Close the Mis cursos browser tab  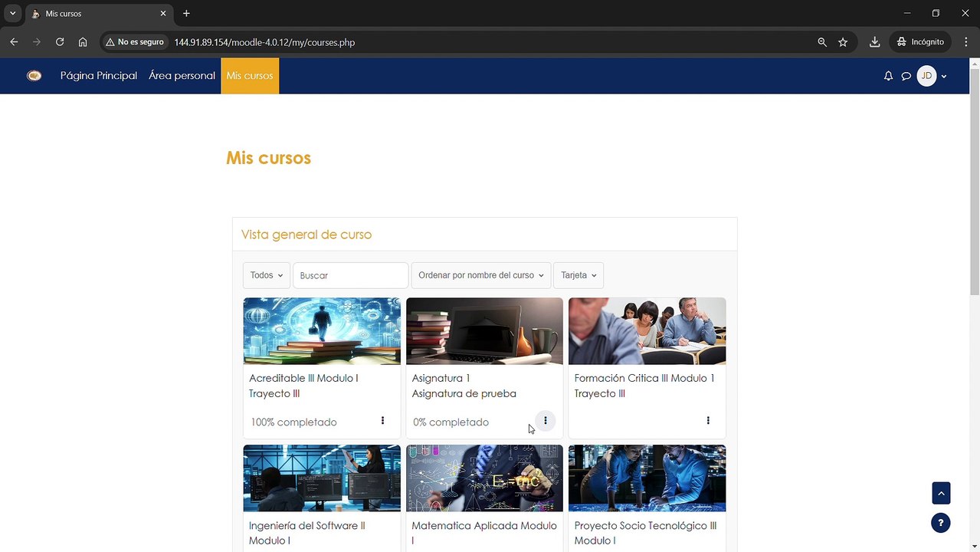coord(162,13)
